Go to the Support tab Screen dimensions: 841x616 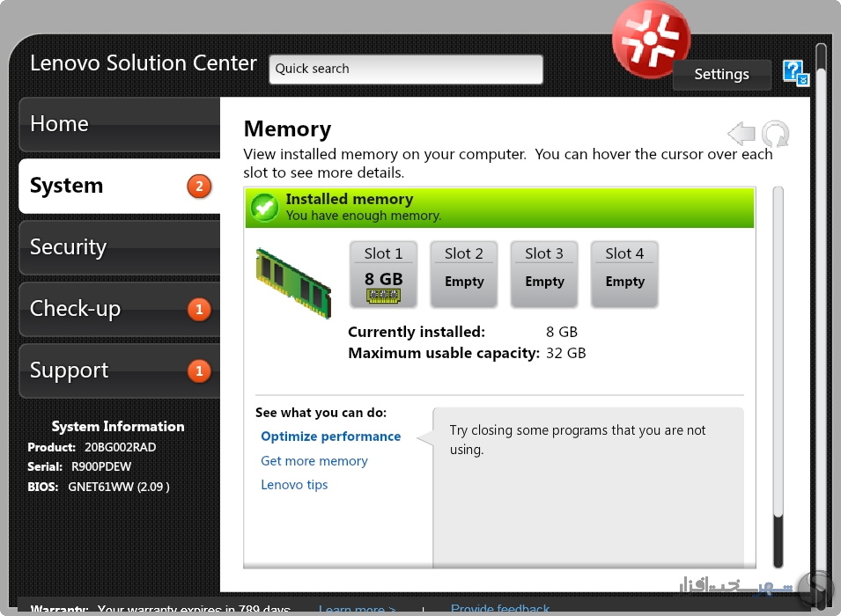[x=120, y=371]
